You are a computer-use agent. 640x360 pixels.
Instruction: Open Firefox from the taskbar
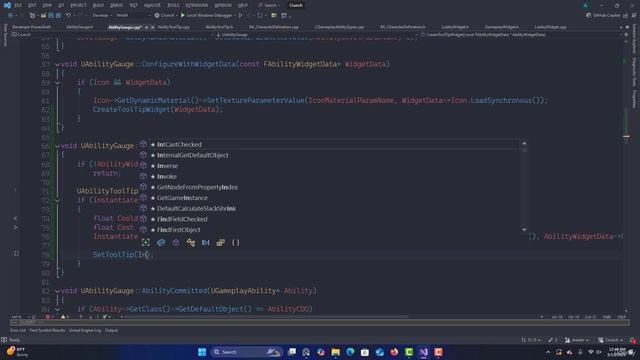[394, 352]
